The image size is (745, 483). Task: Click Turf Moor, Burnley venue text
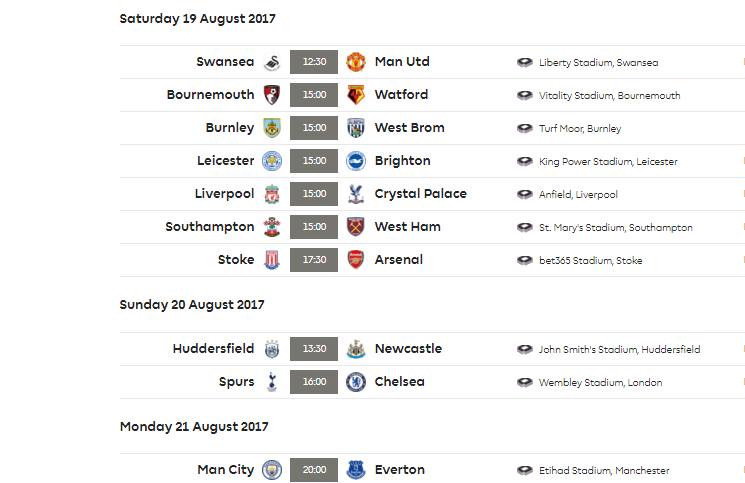580,128
